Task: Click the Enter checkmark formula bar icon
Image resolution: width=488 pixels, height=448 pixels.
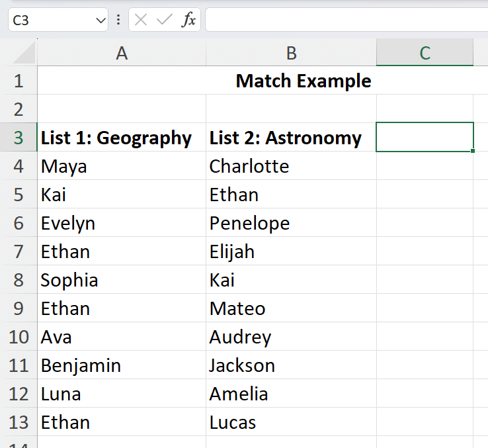Action: (x=165, y=21)
